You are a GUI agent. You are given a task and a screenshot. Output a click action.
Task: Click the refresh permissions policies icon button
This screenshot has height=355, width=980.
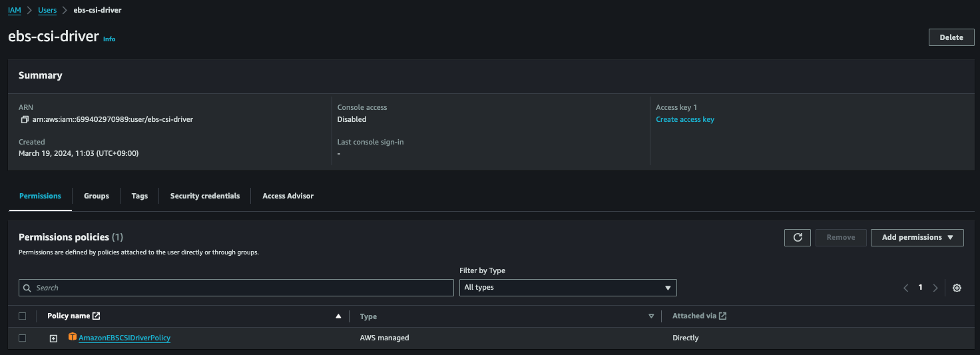pos(798,238)
